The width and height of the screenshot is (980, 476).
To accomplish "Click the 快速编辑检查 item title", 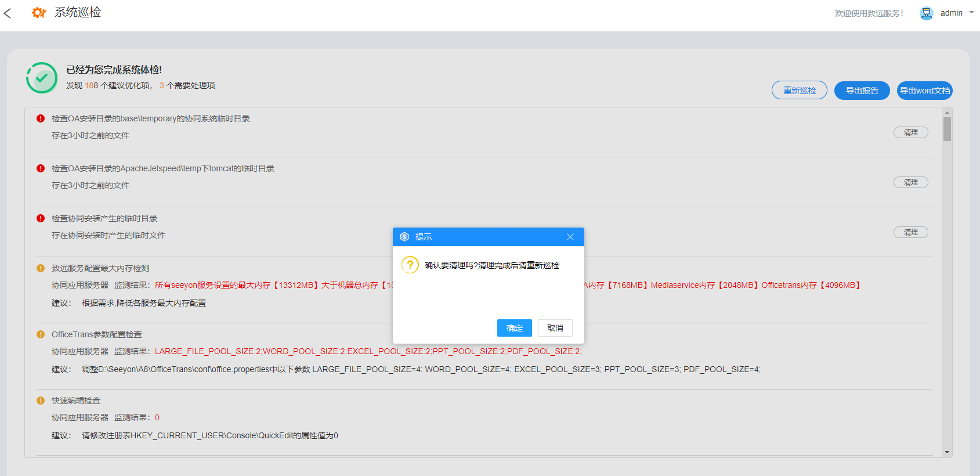I will (76, 401).
